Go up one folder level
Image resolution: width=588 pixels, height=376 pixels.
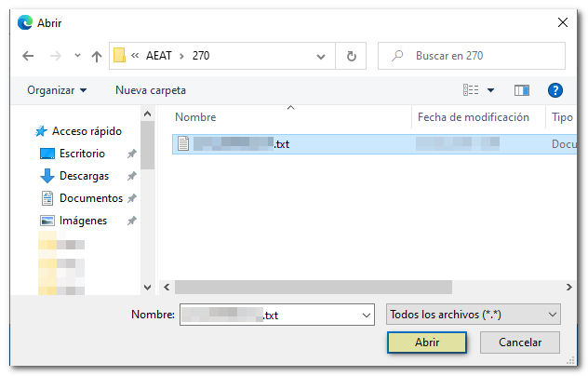[x=97, y=56]
